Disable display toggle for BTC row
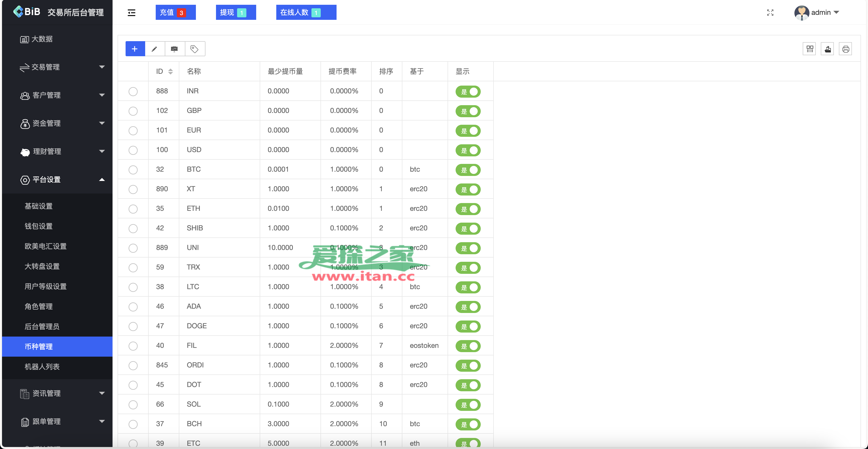Image resolution: width=868 pixels, height=449 pixels. tap(468, 170)
